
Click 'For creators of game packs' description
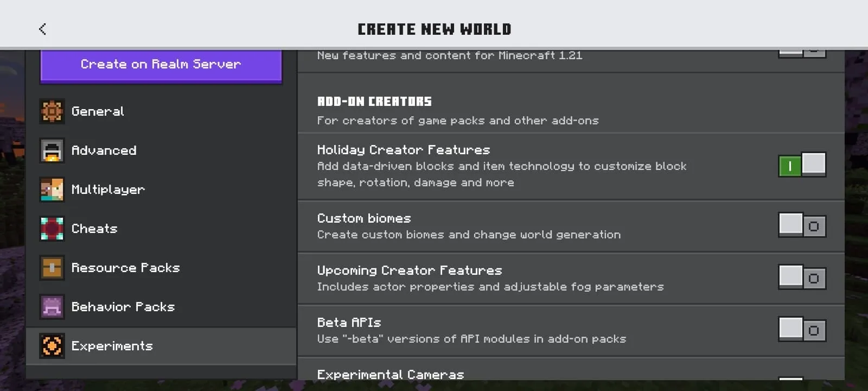coord(458,121)
